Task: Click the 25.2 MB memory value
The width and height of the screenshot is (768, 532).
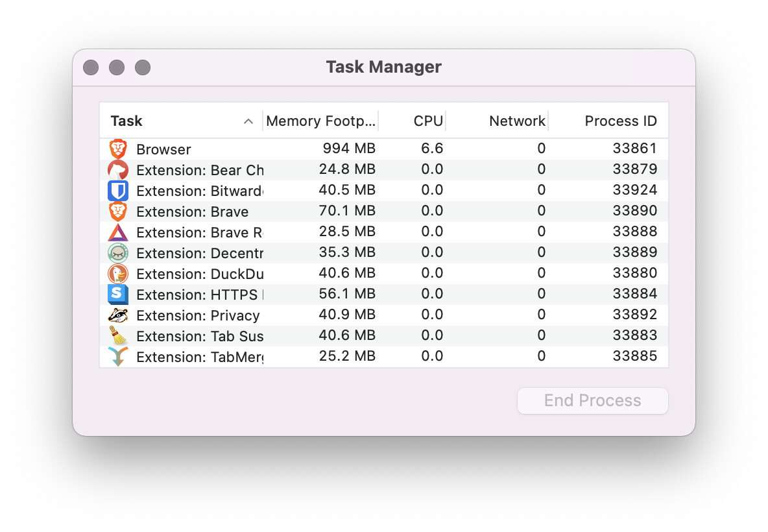Action: (347, 356)
